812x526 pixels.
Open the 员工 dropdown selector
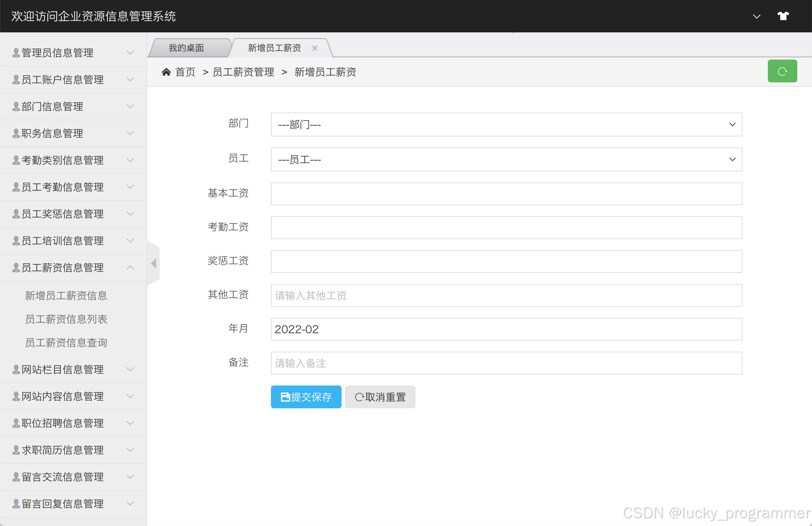[x=506, y=160]
